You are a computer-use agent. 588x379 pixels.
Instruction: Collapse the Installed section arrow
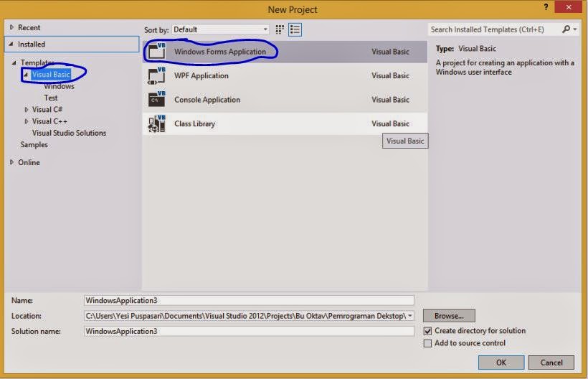coord(11,45)
